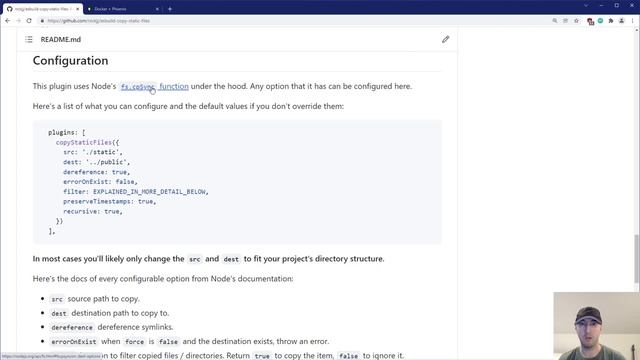Switch to the Docker + Phoenix tab
Screen dimensions: 640x360
(122, 9)
